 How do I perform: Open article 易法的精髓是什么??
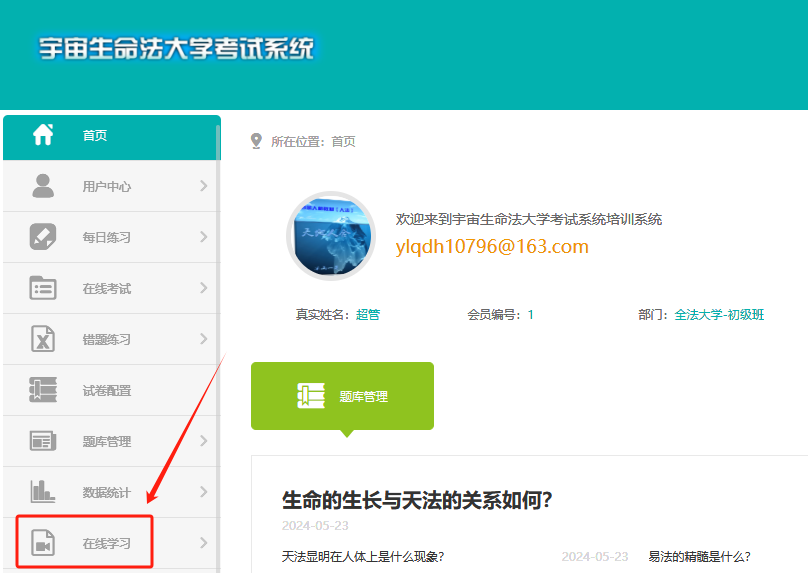699,557
